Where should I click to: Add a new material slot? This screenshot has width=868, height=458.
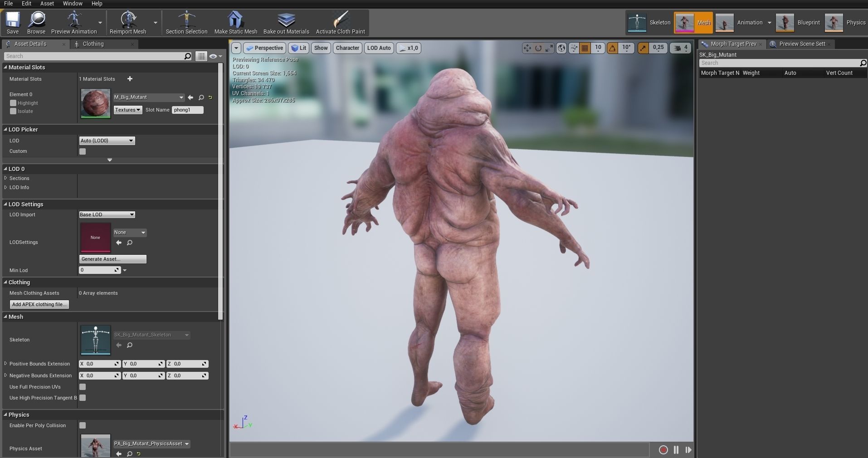point(130,79)
